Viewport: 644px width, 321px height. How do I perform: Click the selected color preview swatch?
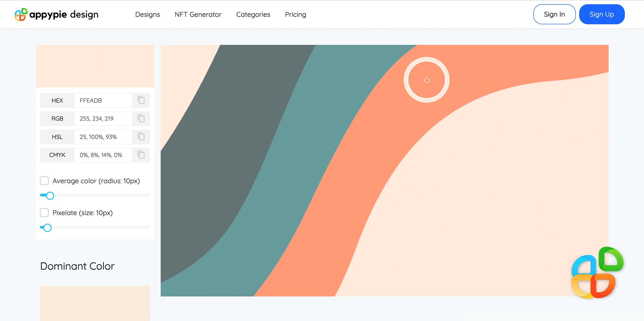pos(95,66)
